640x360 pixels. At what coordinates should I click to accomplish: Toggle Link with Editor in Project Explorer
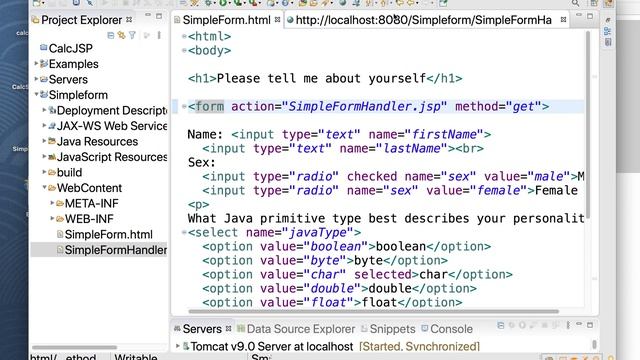coord(121,36)
